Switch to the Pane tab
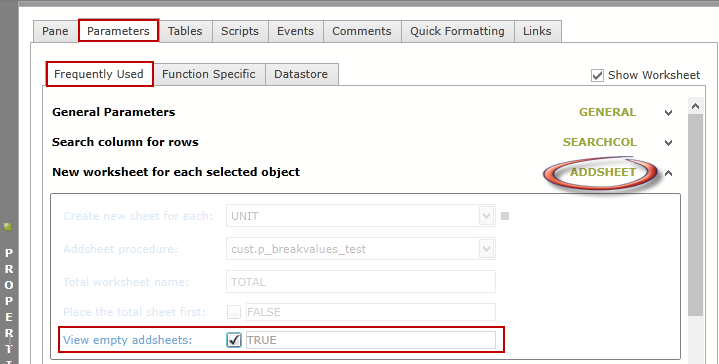719x364 pixels. 55,31
